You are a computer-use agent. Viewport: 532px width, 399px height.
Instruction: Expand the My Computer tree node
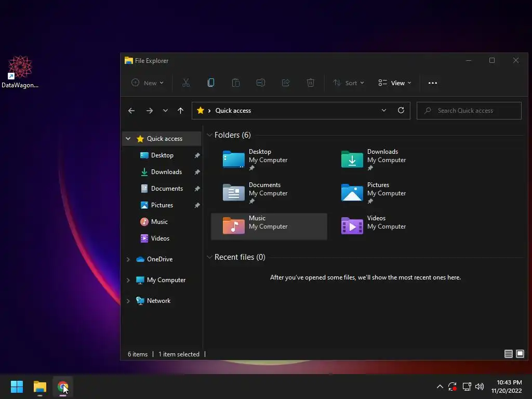point(128,280)
